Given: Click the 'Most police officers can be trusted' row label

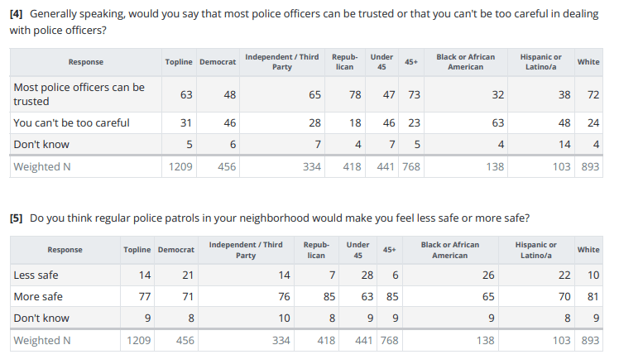Looking at the screenshot, I should (79, 94).
